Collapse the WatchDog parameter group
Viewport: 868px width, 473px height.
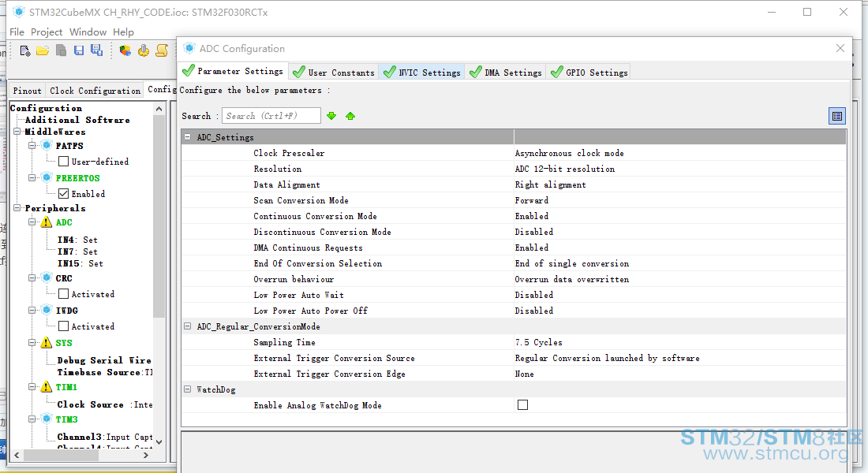[x=188, y=389]
